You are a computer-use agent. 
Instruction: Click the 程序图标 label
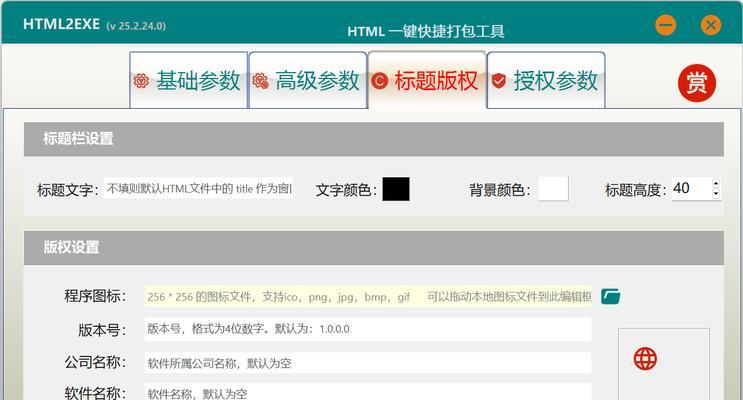(x=95, y=296)
